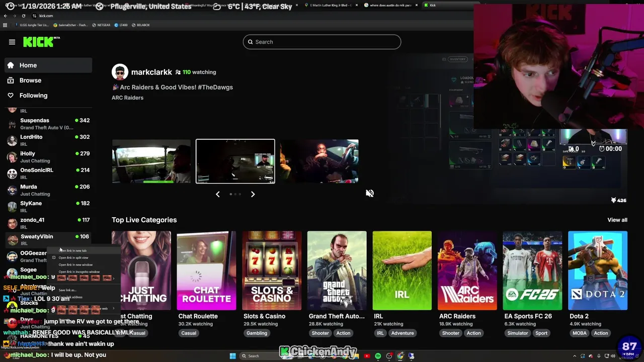Open YouTube icon in taskbar
The image size is (644, 362).
point(367,356)
